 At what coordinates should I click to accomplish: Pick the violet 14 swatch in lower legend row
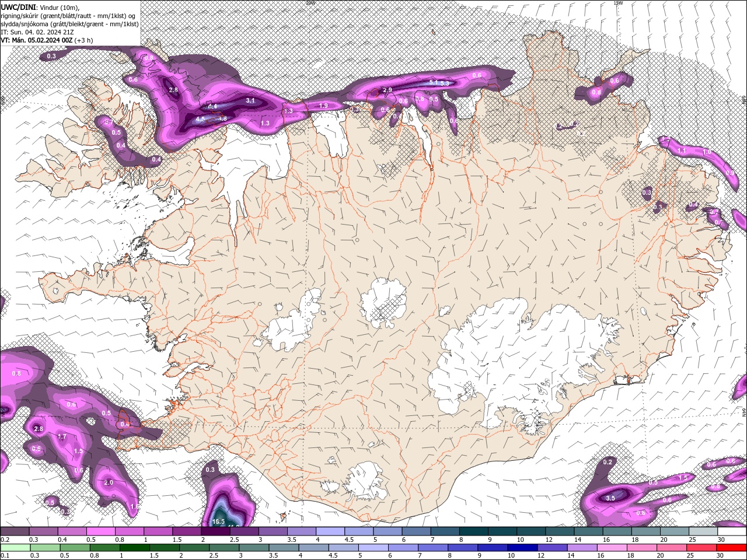click(582, 547)
